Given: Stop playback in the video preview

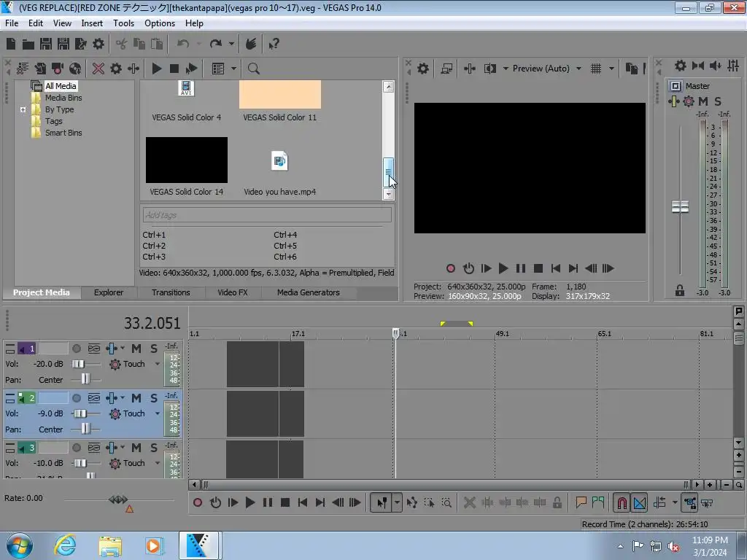Looking at the screenshot, I should (538, 268).
